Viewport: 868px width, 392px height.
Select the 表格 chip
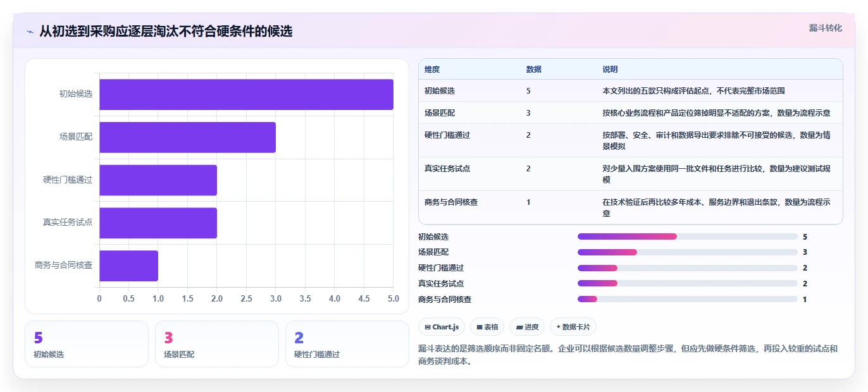487,327
